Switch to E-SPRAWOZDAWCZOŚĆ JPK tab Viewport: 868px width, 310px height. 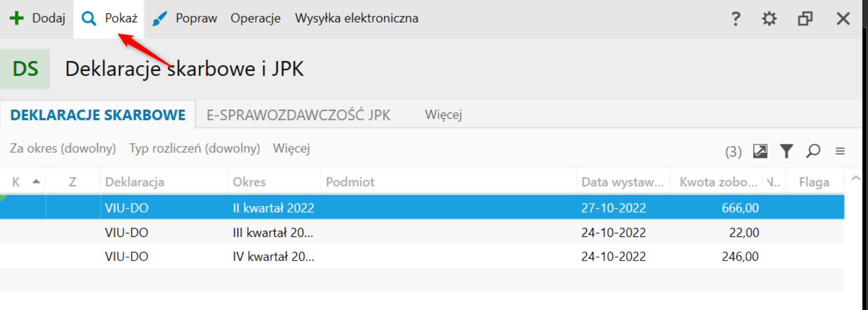pyautogui.click(x=299, y=115)
